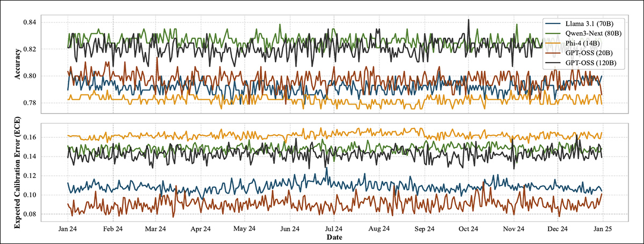Image resolution: width=644 pixels, height=244 pixels.
Task: Click blue line swatch beside Llama 3.1
Action: click(x=553, y=24)
